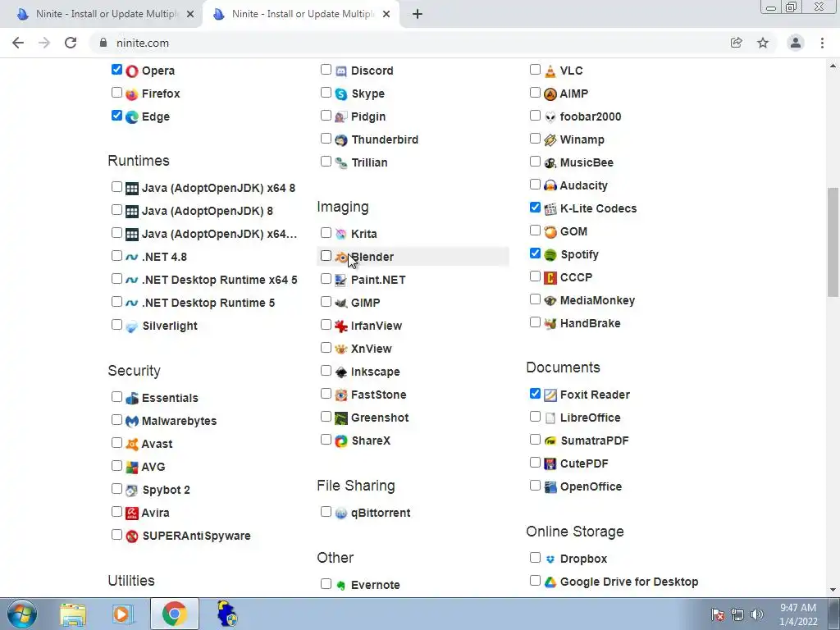840x630 pixels.
Task: Switch to the first Ninite tab
Action: (x=102, y=14)
